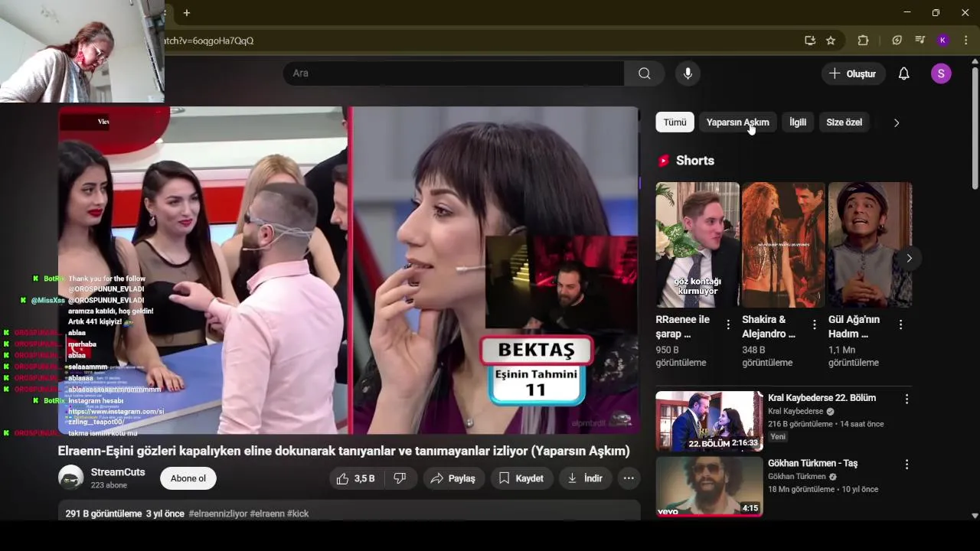Click the Kral Kaybederse channel name
Viewport: 980px width, 551px height.
click(x=795, y=412)
